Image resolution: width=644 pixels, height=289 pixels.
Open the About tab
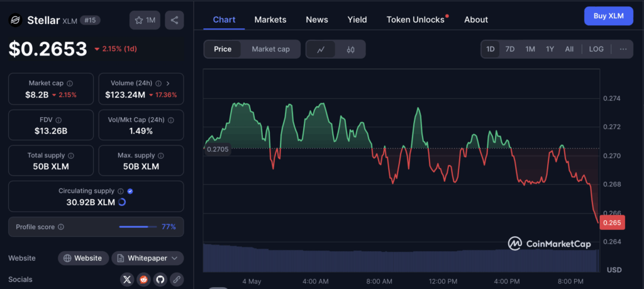476,20
